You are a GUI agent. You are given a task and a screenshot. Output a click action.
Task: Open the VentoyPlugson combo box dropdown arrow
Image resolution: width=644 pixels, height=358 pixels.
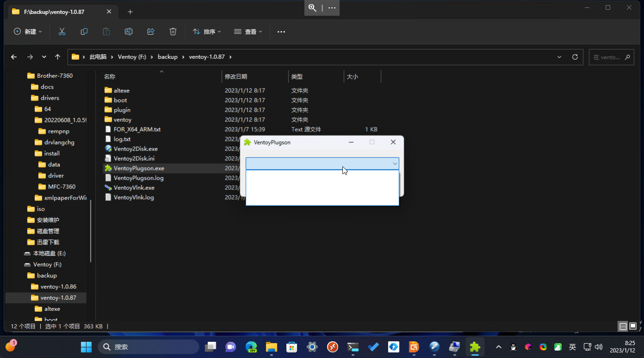coord(395,163)
